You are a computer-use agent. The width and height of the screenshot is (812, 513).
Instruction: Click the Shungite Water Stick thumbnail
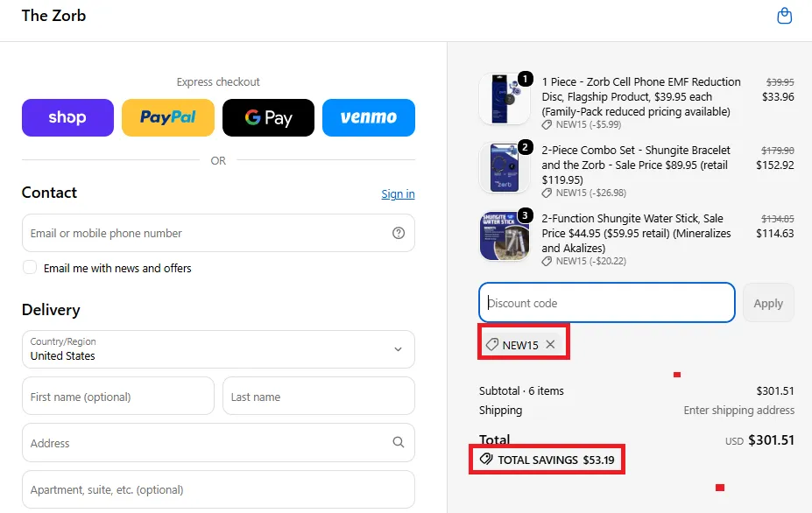pos(505,235)
